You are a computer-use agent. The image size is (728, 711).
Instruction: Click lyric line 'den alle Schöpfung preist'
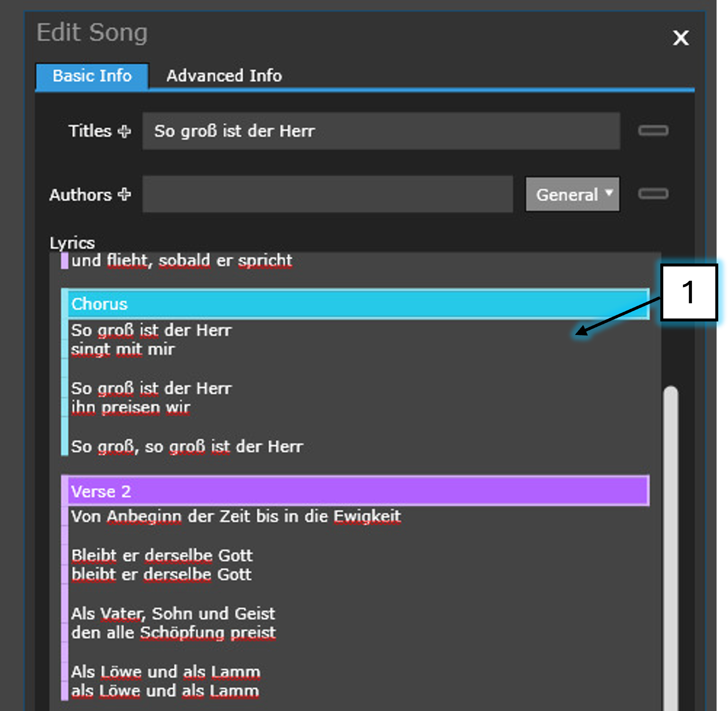(173, 633)
